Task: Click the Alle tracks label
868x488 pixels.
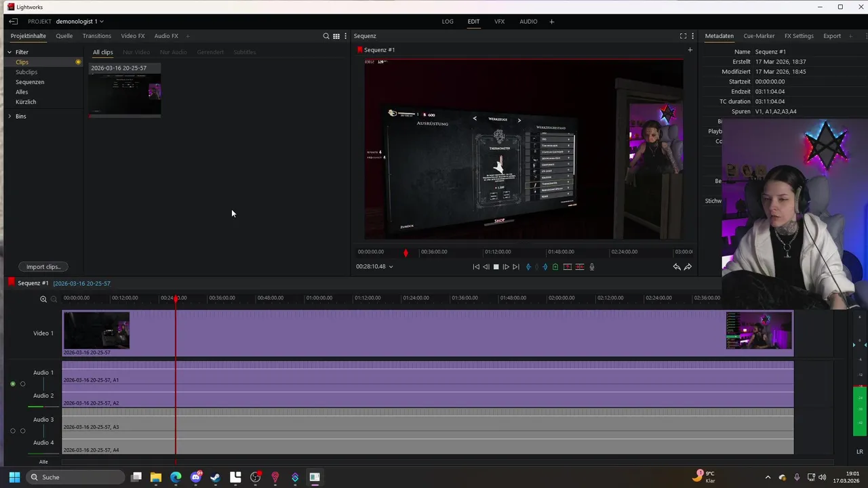Action: click(x=43, y=462)
